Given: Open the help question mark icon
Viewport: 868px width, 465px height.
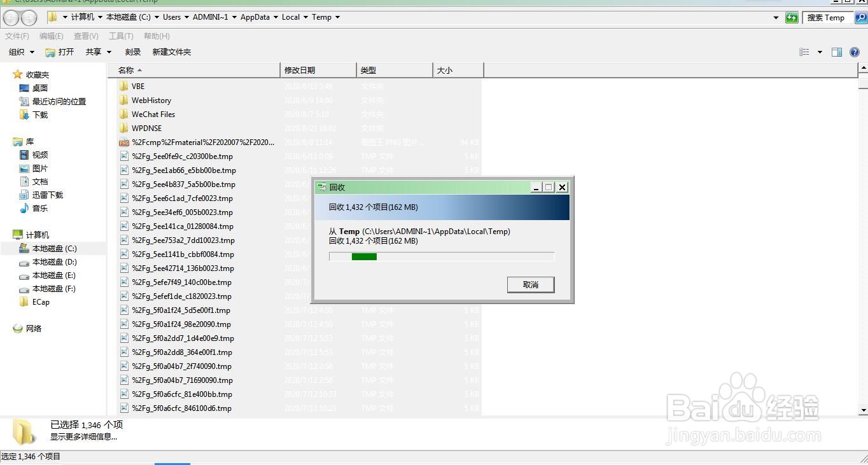Looking at the screenshot, I should [x=855, y=52].
